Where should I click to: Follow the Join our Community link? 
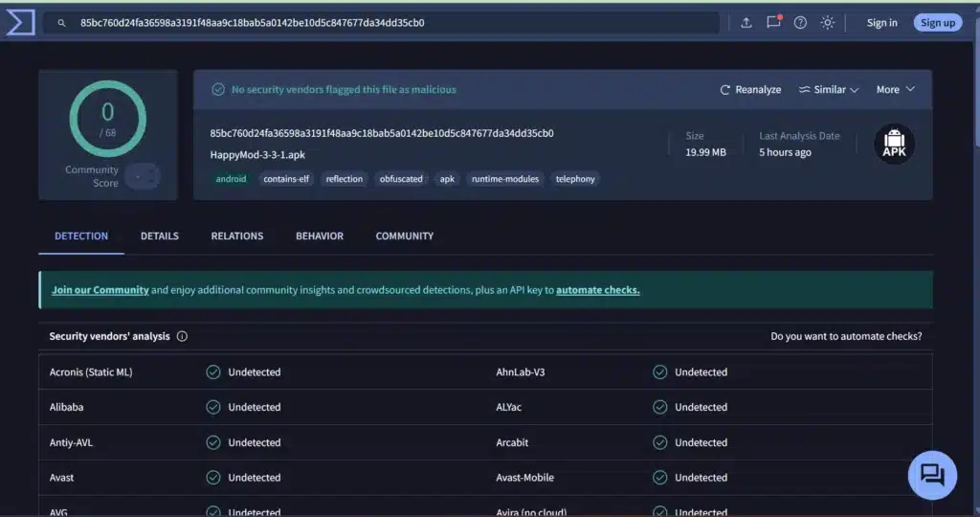coord(100,290)
